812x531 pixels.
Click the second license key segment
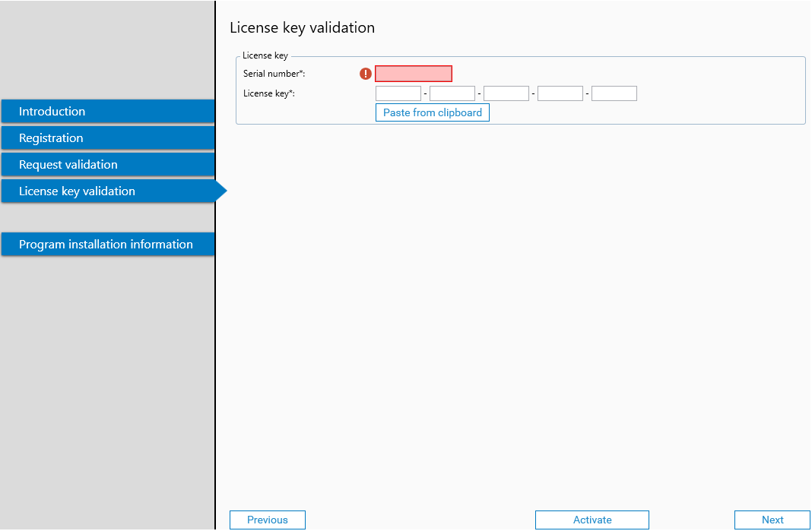point(452,93)
